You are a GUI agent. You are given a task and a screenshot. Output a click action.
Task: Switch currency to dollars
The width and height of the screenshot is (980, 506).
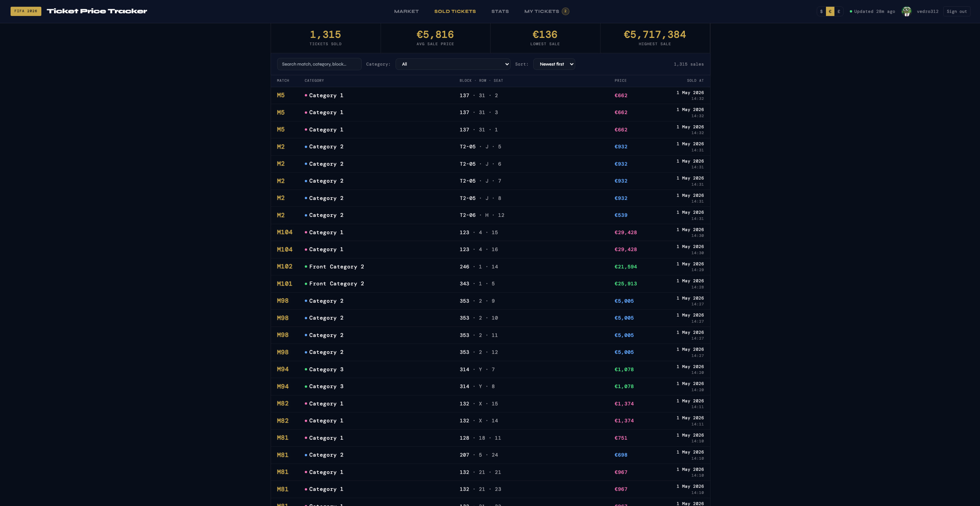click(821, 11)
